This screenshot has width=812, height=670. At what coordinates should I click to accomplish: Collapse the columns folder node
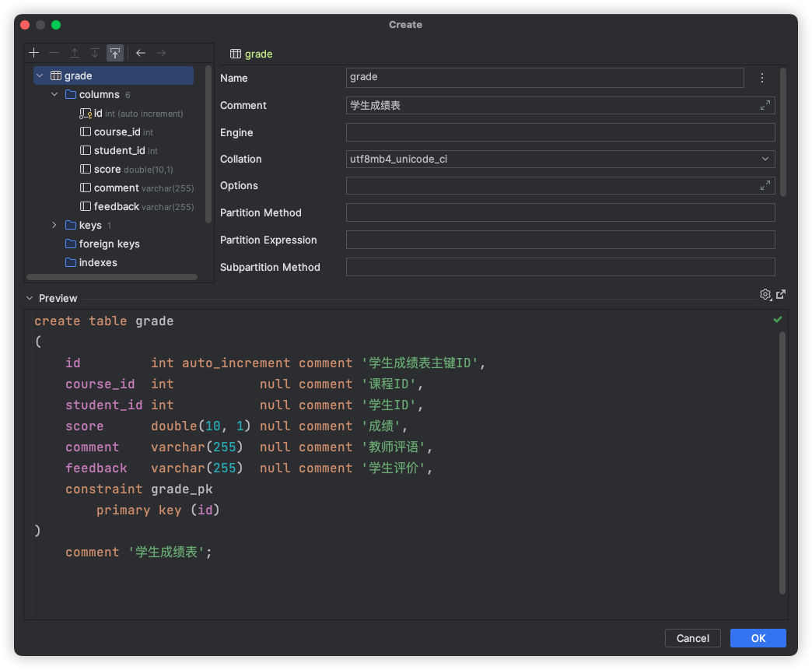[x=54, y=95]
